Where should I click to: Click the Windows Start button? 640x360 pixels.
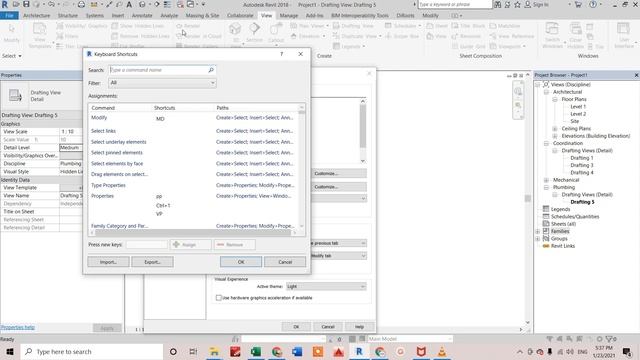(10, 351)
